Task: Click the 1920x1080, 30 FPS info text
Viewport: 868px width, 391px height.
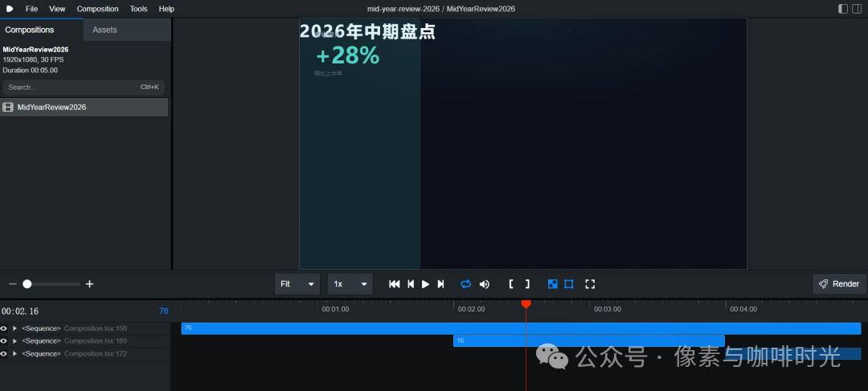Action: (x=33, y=59)
